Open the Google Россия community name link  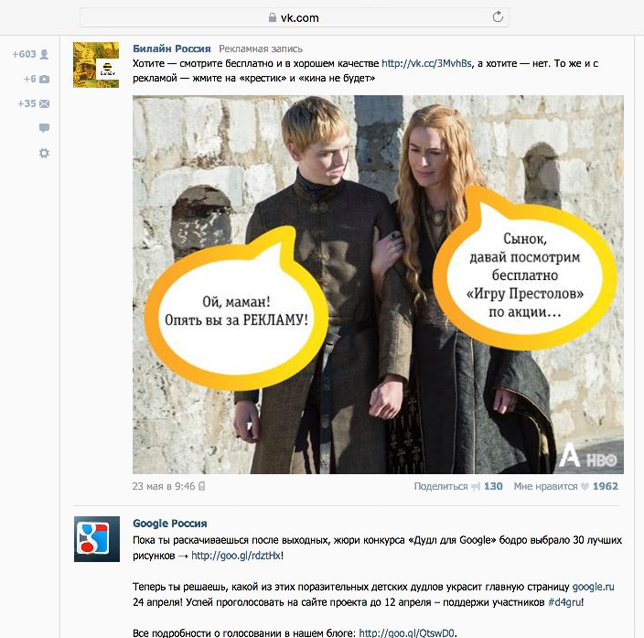[170, 523]
